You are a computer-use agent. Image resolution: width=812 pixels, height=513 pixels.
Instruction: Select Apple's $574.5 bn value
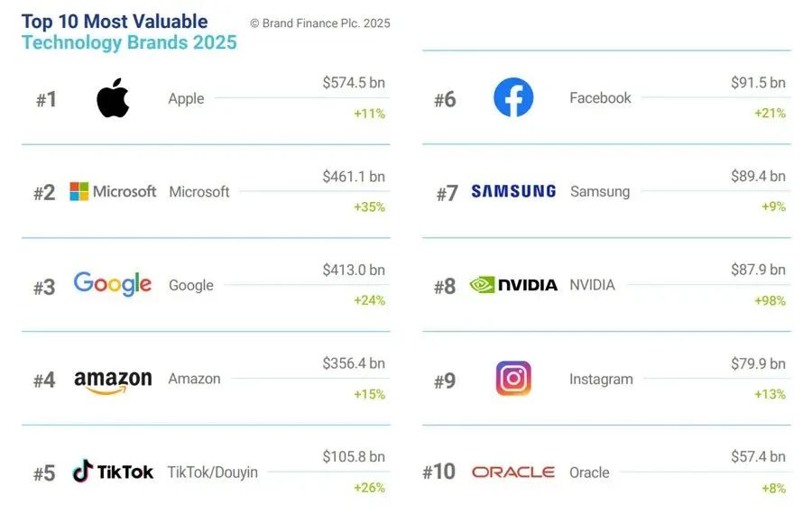[x=354, y=82]
